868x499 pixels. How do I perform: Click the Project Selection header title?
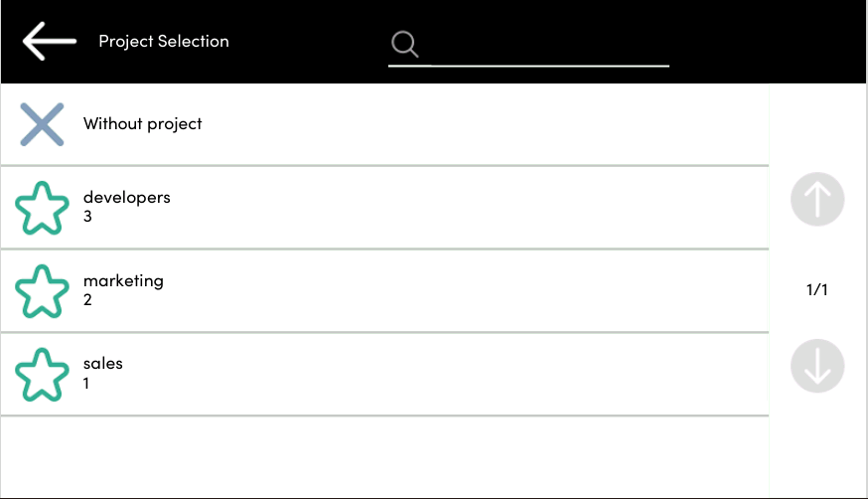pos(164,42)
